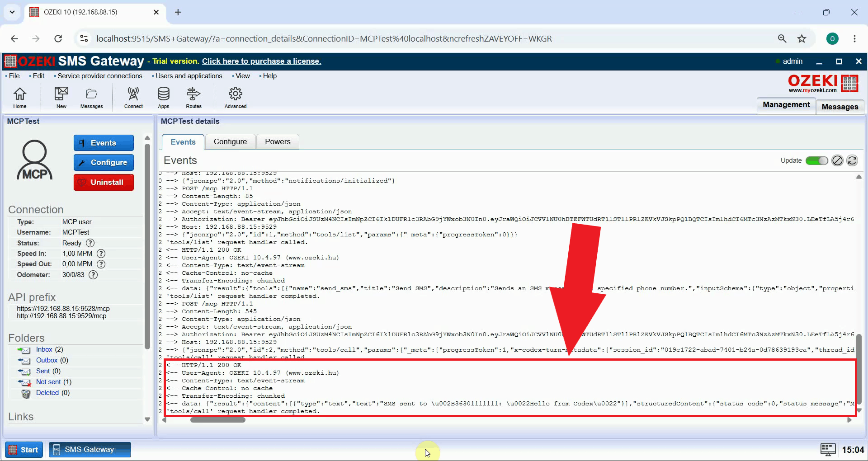
Task: Click the Deleted trash icon
Action: pyautogui.click(x=26, y=393)
